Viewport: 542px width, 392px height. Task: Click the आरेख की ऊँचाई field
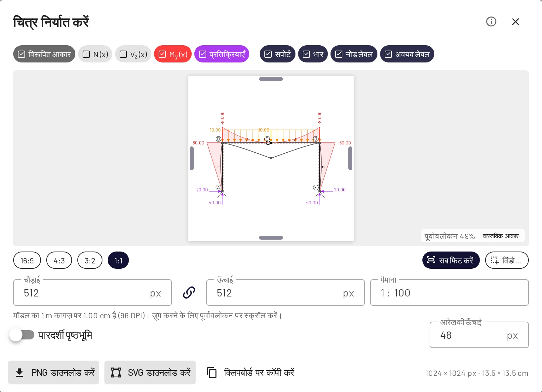coord(479,335)
